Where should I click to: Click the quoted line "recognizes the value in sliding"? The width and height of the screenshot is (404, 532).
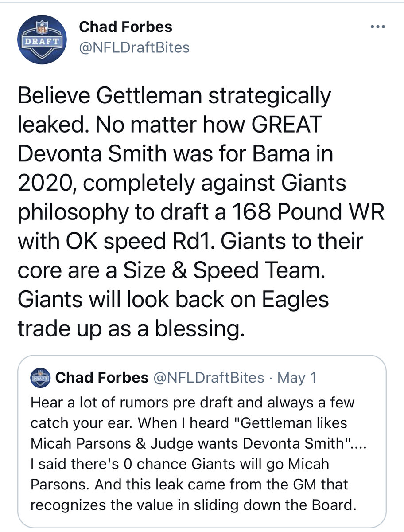pos(193,505)
